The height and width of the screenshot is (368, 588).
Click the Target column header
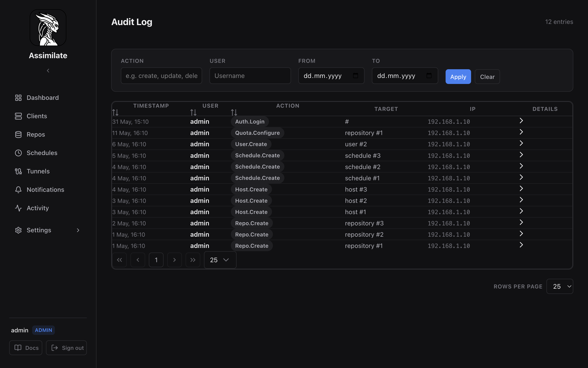pos(386,109)
